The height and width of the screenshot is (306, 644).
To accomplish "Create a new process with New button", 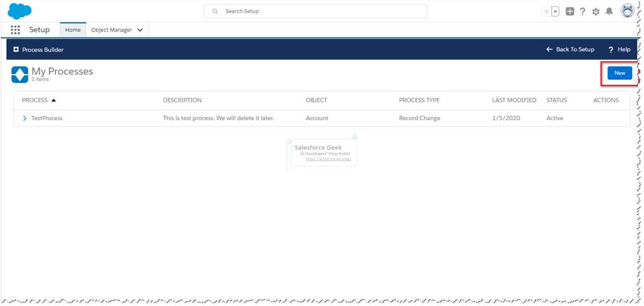I will click(619, 73).
